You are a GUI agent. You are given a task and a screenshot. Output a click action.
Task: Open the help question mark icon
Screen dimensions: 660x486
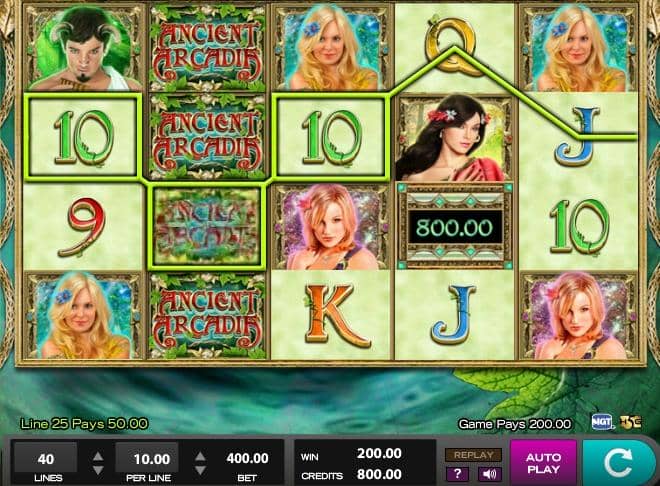pos(457,474)
